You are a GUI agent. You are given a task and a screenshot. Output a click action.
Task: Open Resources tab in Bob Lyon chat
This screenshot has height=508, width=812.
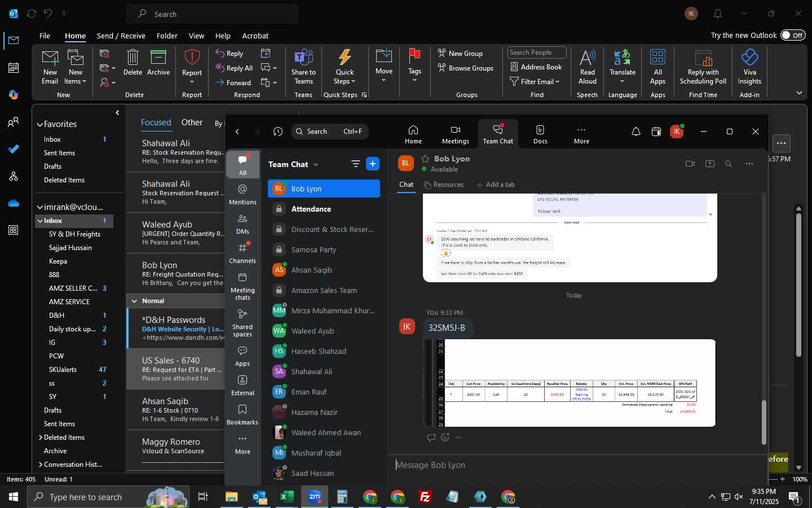click(444, 185)
